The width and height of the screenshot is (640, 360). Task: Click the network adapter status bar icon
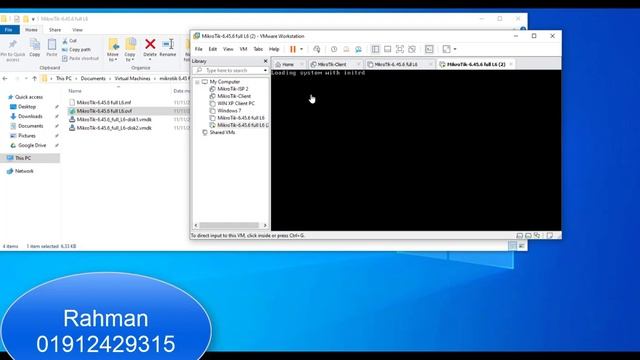point(537,236)
